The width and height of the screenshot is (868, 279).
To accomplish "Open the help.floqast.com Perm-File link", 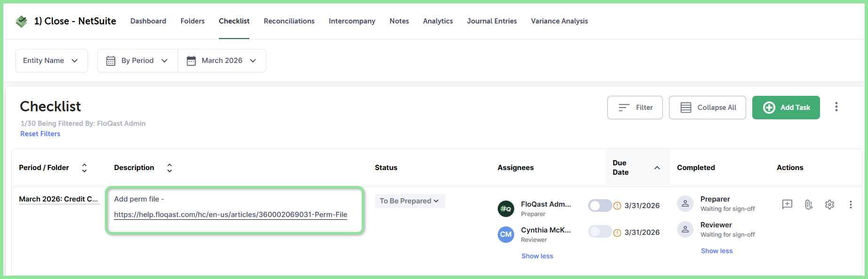I will pos(231,215).
